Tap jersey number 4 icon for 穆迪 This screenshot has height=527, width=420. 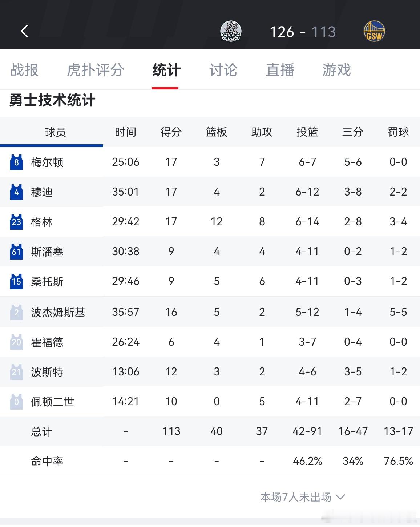tap(16, 192)
